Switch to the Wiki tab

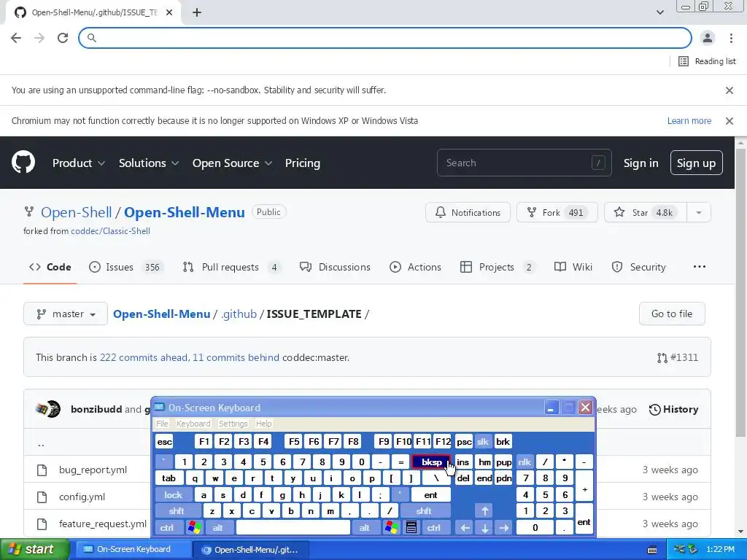click(x=573, y=267)
